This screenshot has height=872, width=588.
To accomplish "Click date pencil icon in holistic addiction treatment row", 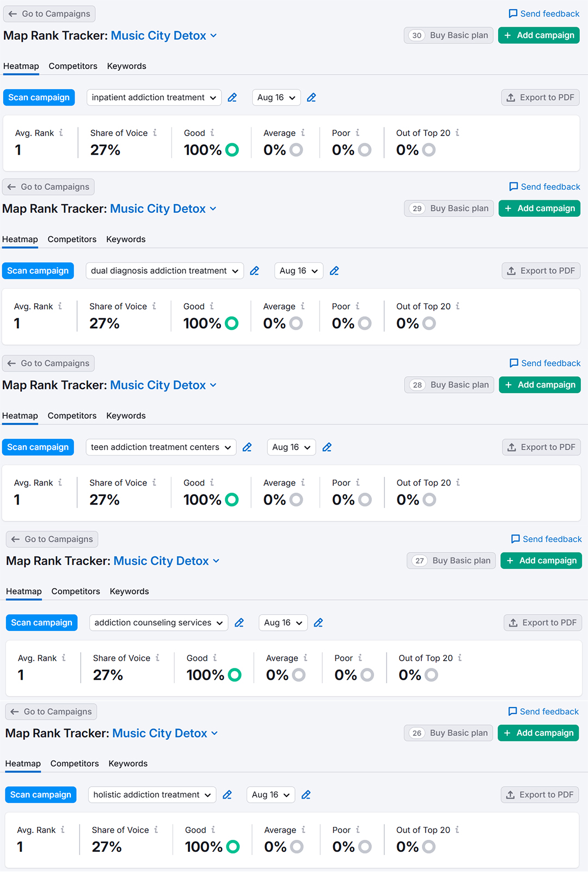I will (307, 795).
